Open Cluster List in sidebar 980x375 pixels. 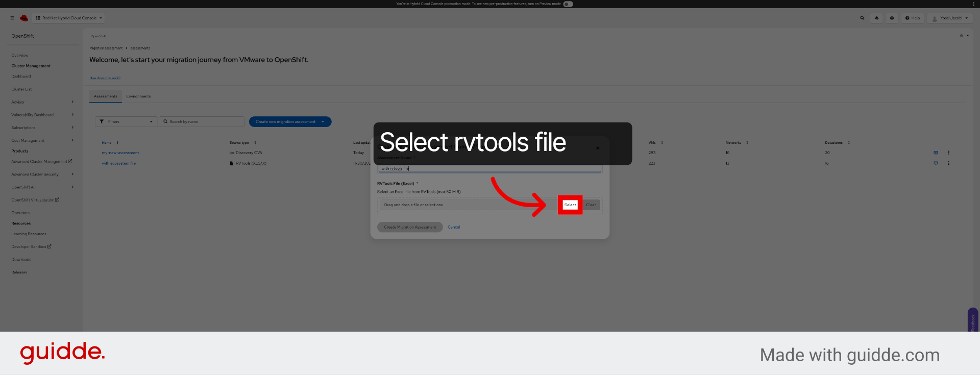click(21, 89)
